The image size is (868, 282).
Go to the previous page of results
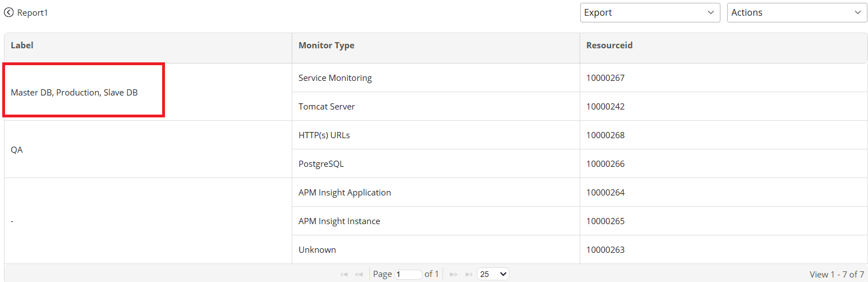click(x=359, y=274)
